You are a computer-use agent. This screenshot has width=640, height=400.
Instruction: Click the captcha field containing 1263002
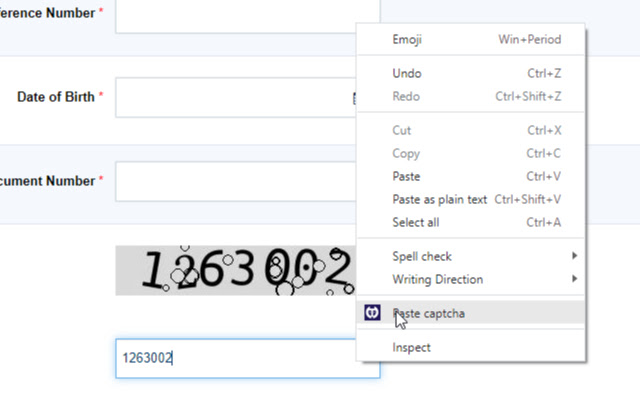click(247, 358)
